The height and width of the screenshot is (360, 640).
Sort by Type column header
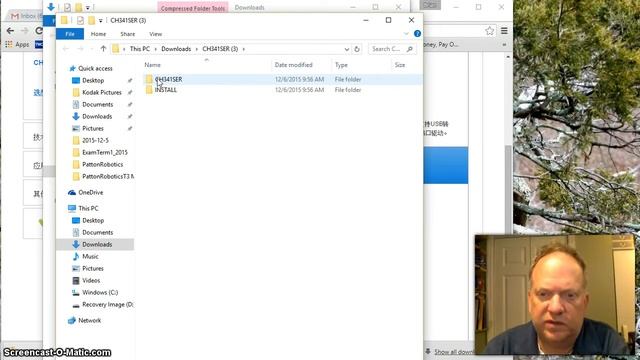(341, 65)
